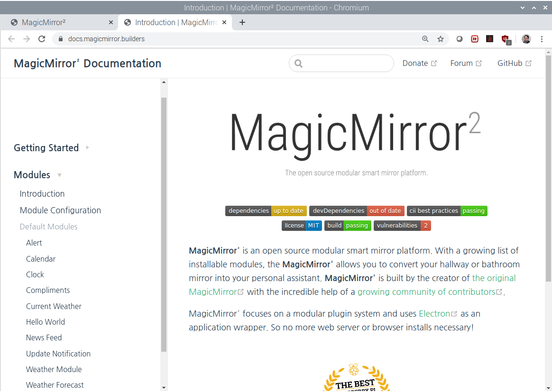Click the search magnifier icon in search box

pos(299,64)
